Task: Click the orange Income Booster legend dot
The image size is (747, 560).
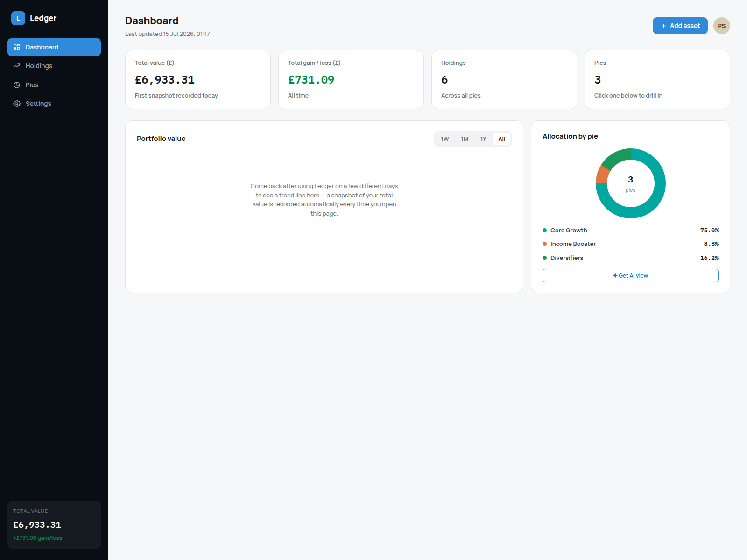Action: 544,244
